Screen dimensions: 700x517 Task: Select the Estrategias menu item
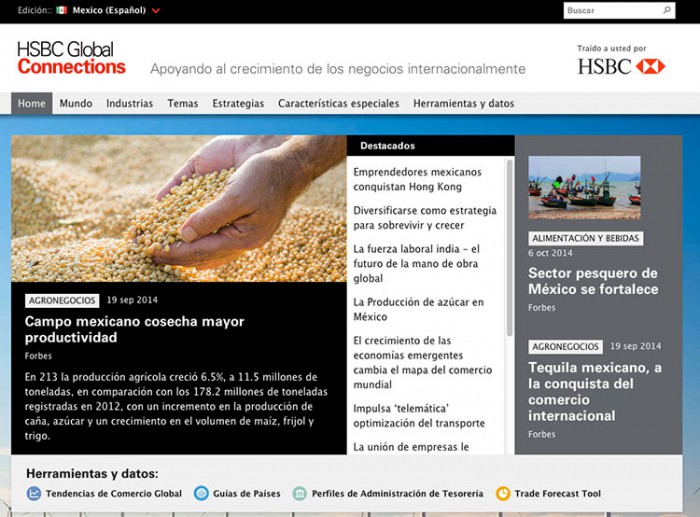point(238,103)
